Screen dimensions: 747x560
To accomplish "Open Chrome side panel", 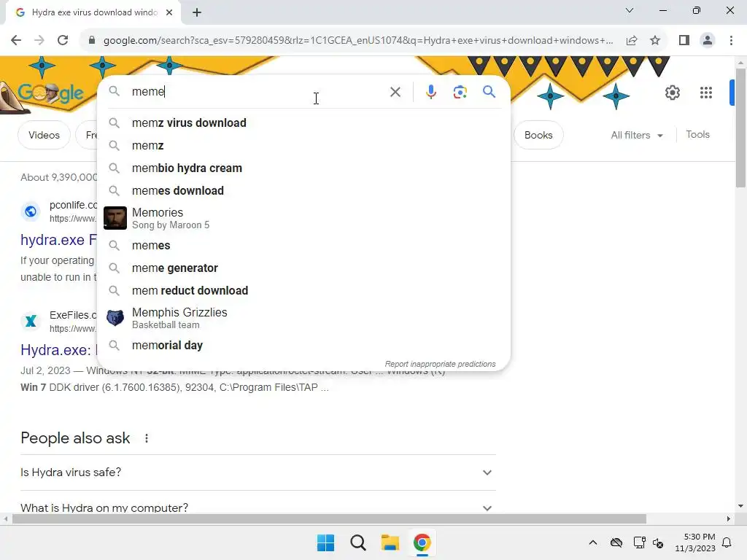I will pyautogui.click(x=684, y=40).
